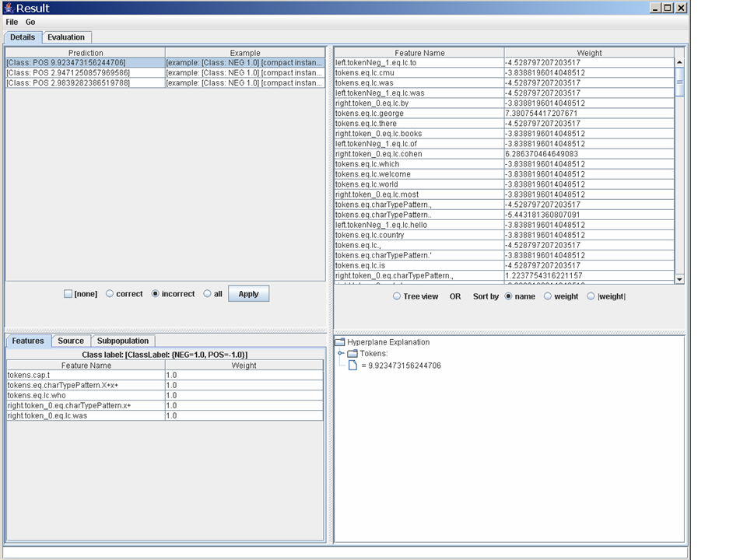Select the 'all' radio button
Viewport: 747px width, 560px height.
point(207,294)
